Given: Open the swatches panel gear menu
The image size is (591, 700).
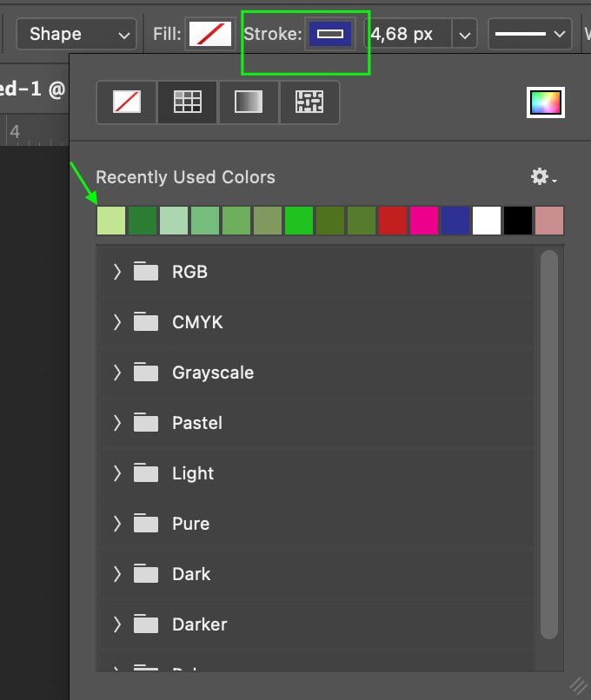Looking at the screenshot, I should click(540, 177).
